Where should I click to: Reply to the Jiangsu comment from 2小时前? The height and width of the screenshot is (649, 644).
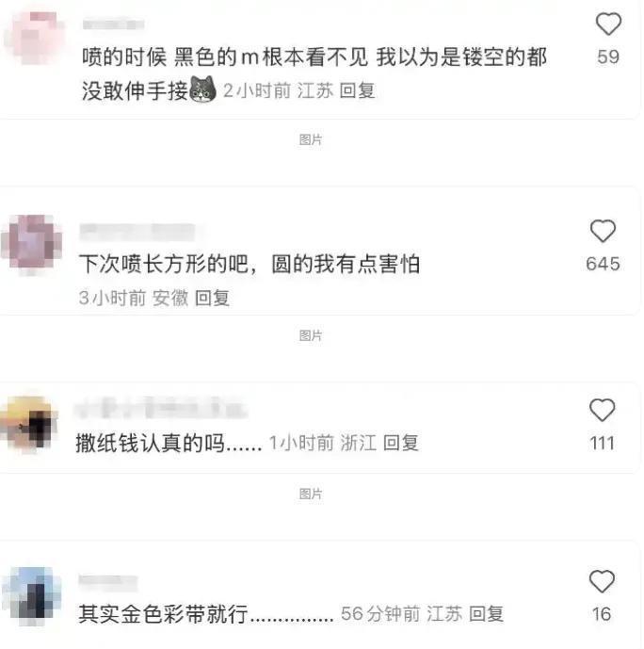tap(358, 90)
